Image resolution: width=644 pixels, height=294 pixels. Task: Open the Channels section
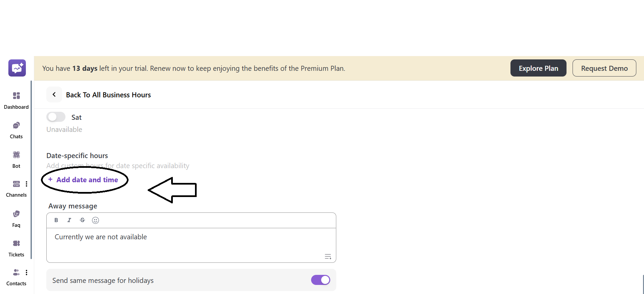click(16, 188)
